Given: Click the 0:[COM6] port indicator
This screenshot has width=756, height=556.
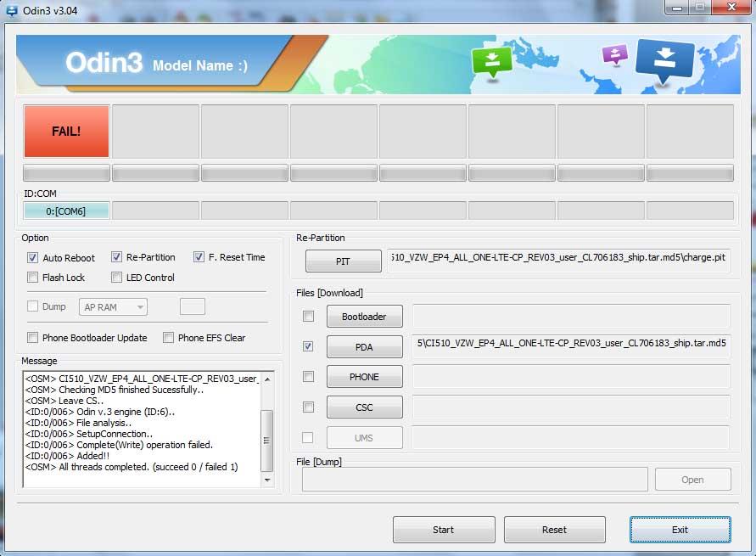Looking at the screenshot, I should (x=66, y=211).
